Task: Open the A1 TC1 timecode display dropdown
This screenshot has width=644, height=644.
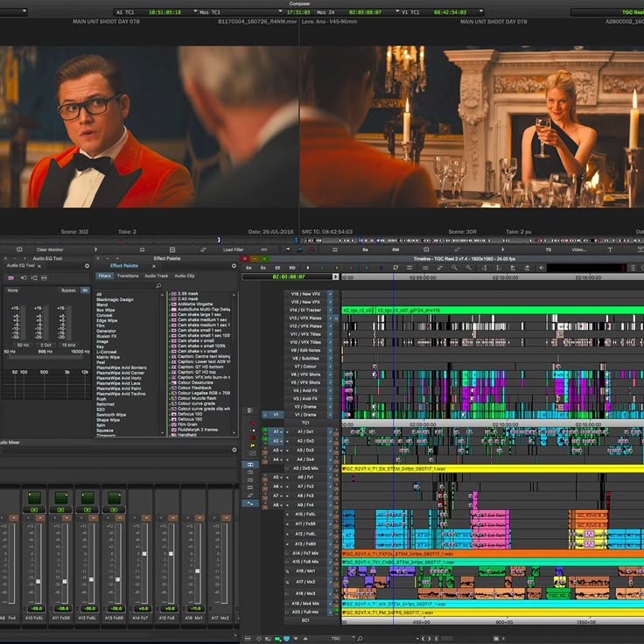Action: [x=194, y=11]
